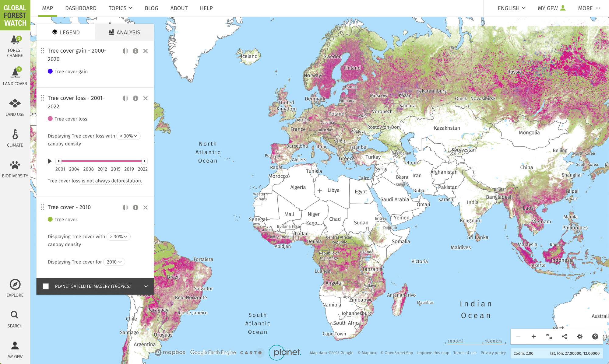
Task: Zoom in with the plus button
Action: [533, 336]
